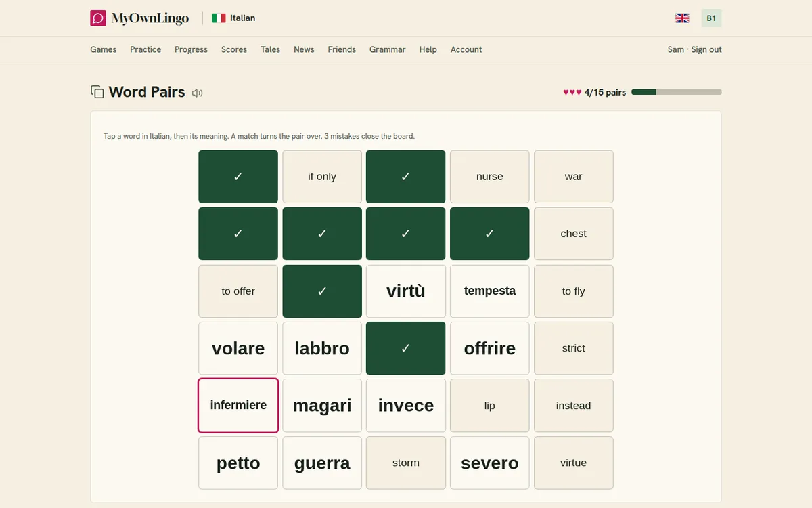The height and width of the screenshot is (508, 812).
Task: Go to the Friends page
Action: coord(342,49)
